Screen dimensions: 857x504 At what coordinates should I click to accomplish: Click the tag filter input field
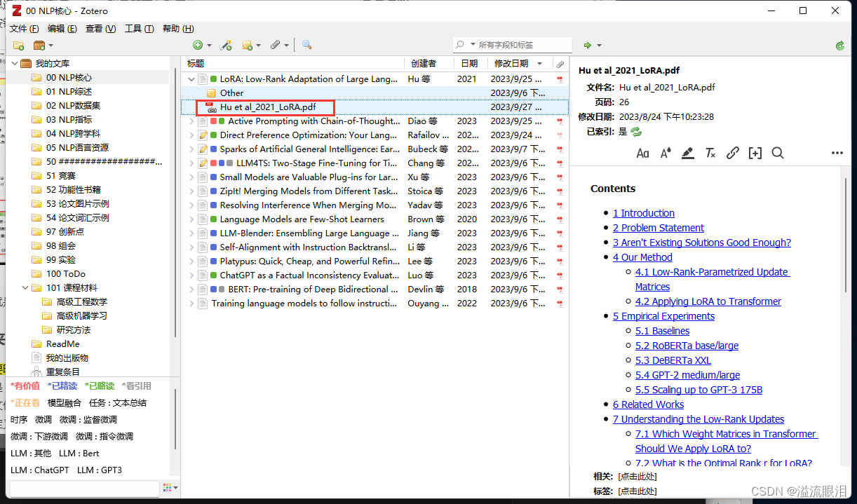tap(85, 488)
